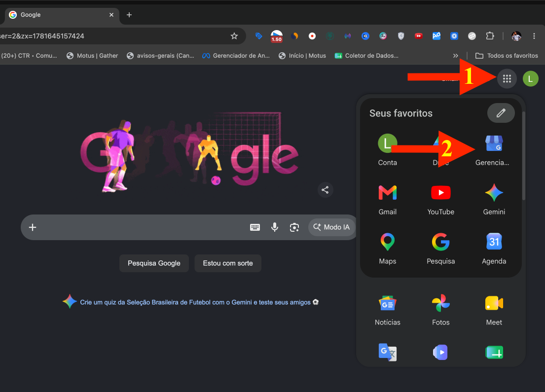Share the doodle with the share button
Screen dimensions: 545x392
coord(325,190)
